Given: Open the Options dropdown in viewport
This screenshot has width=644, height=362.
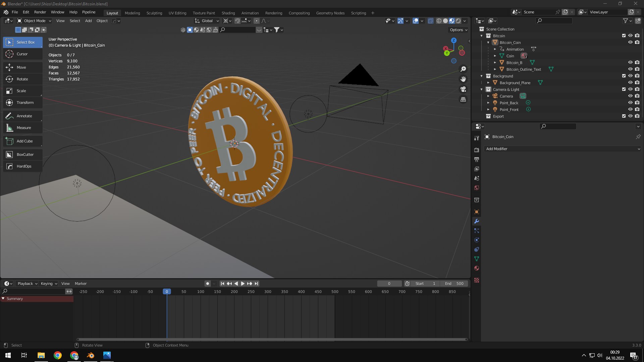Looking at the screenshot, I should (459, 30).
